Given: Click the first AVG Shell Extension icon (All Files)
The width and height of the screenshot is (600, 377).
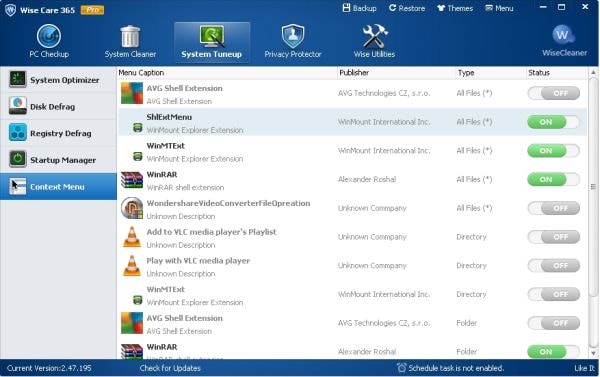Looking at the screenshot, I should click(x=132, y=93).
